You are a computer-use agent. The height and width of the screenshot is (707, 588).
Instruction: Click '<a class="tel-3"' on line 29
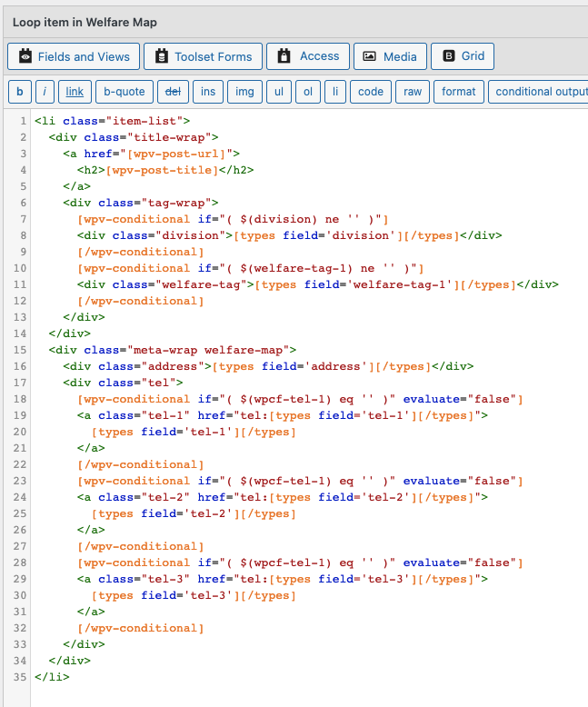[134, 579]
